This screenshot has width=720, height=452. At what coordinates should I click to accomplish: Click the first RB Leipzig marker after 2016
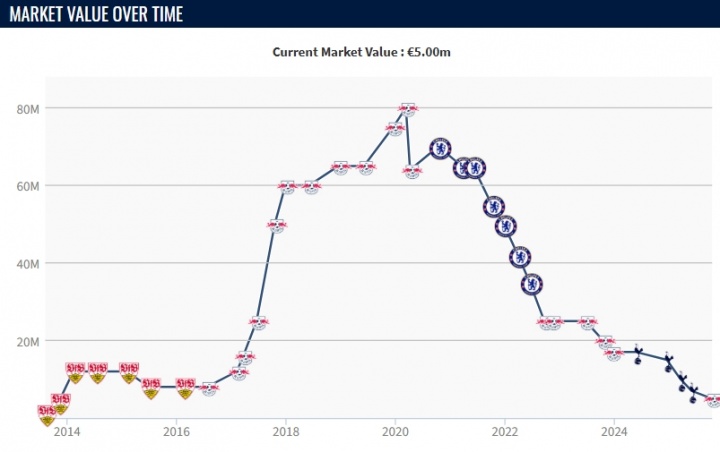(x=209, y=389)
